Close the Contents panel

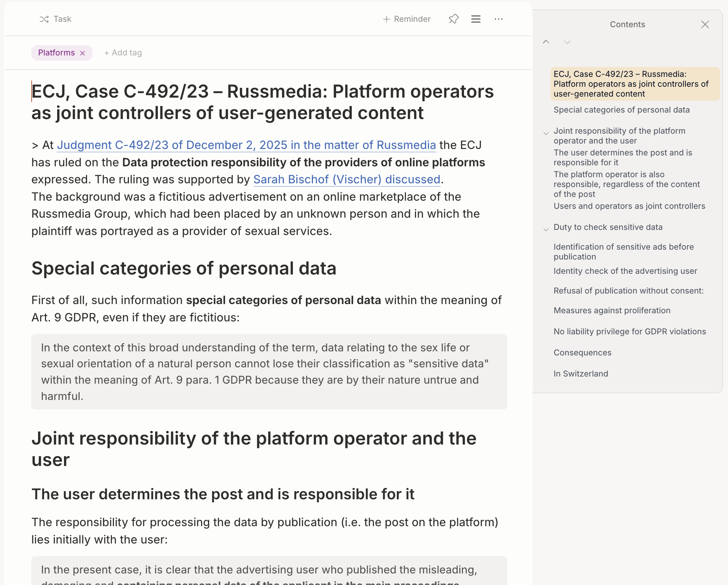705,24
